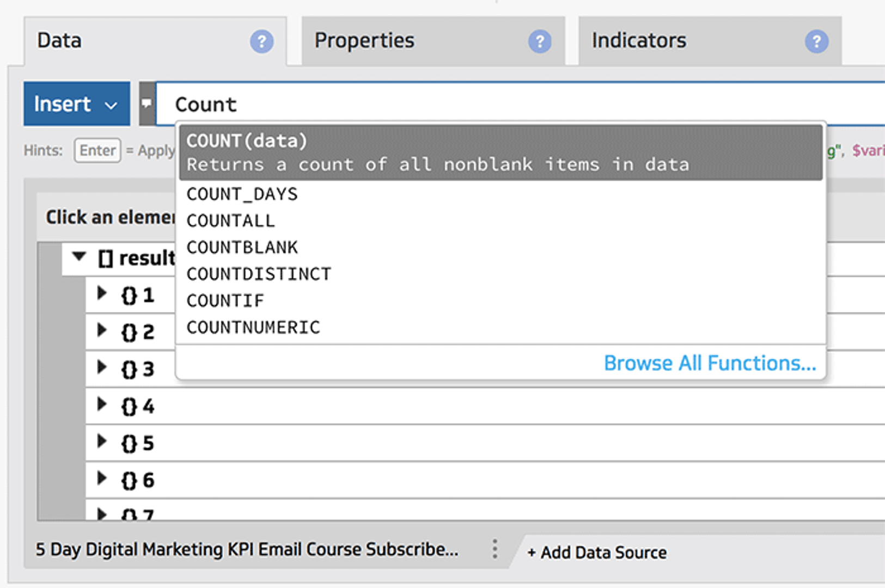Open the Insert dropdown
The width and height of the screenshot is (885, 588).
pyautogui.click(x=76, y=103)
